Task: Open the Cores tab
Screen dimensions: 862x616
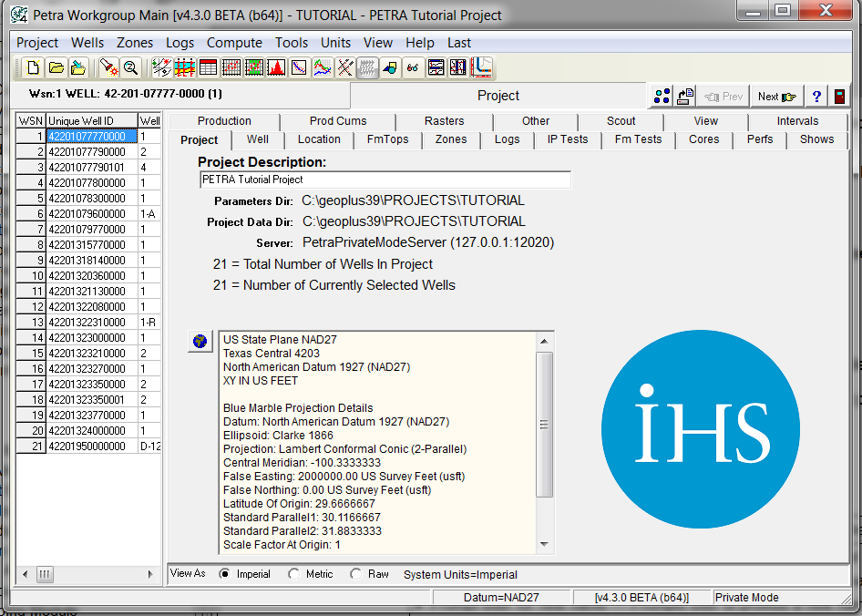Action: click(x=704, y=139)
